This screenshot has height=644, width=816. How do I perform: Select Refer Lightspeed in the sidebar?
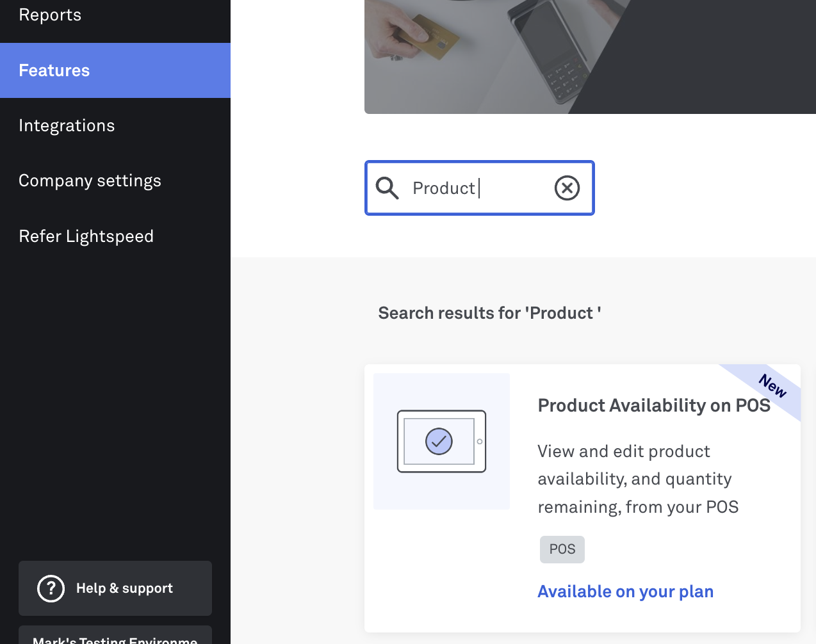(x=86, y=236)
